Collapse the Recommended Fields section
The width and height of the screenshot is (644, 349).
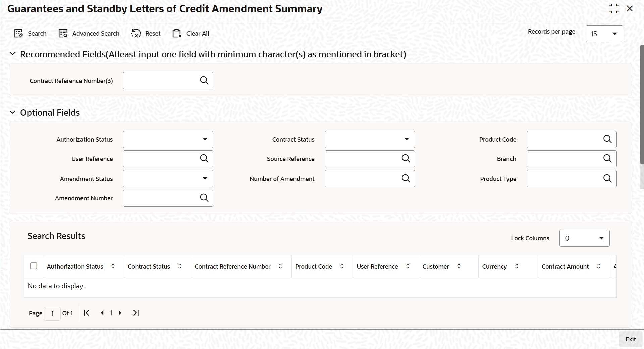[13, 54]
